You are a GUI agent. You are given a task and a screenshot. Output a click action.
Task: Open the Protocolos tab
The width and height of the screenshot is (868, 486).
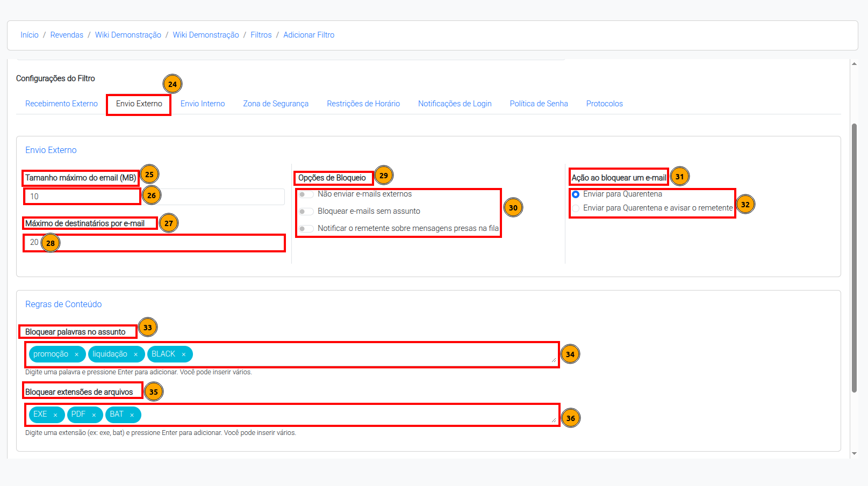click(605, 104)
